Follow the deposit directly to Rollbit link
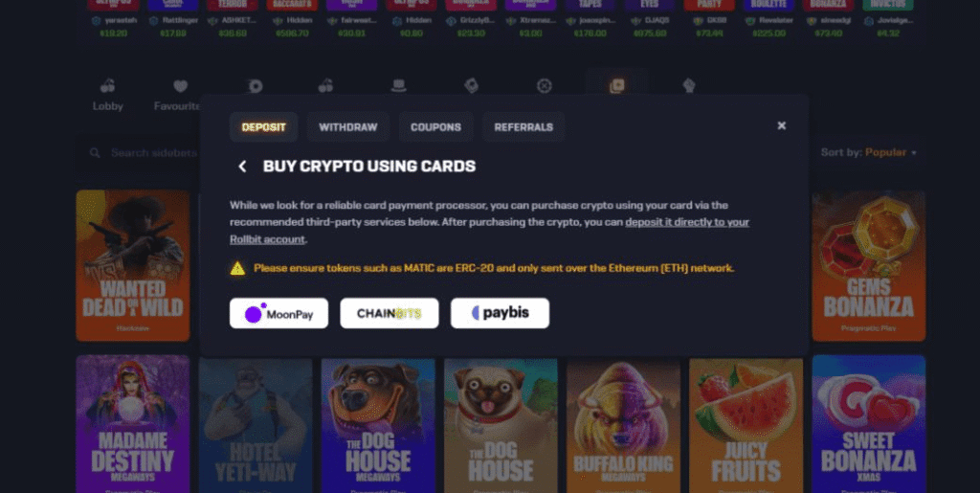Viewport: 980px width, 493px height. [x=489, y=231]
